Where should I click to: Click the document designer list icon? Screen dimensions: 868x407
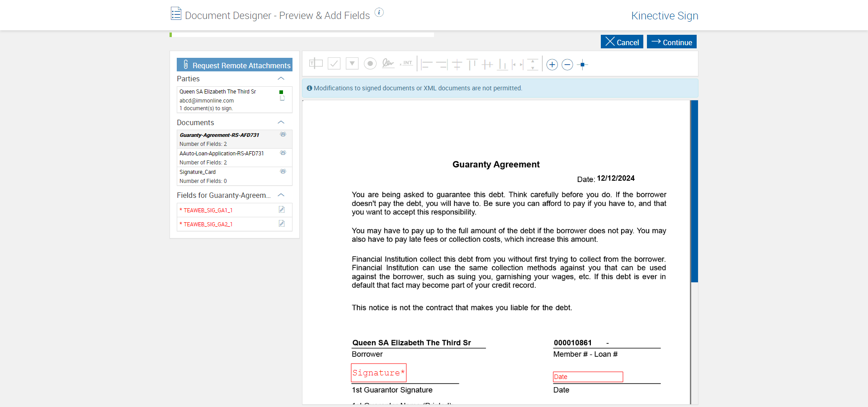click(176, 13)
